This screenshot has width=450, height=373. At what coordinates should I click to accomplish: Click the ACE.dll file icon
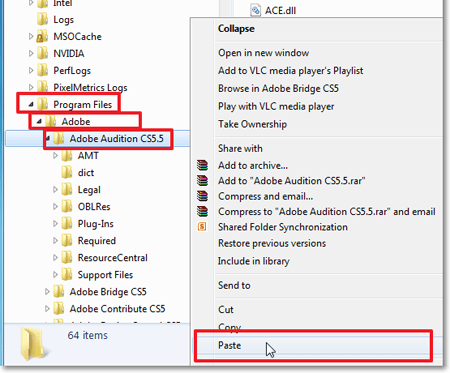256,10
